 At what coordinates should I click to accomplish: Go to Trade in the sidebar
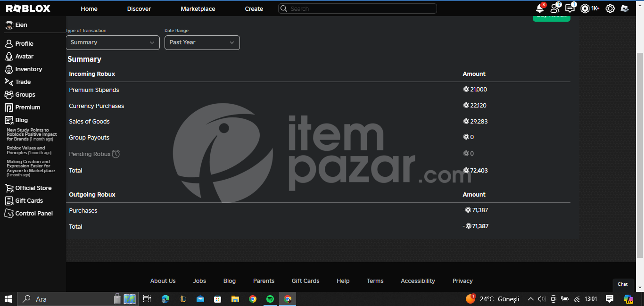18,82
